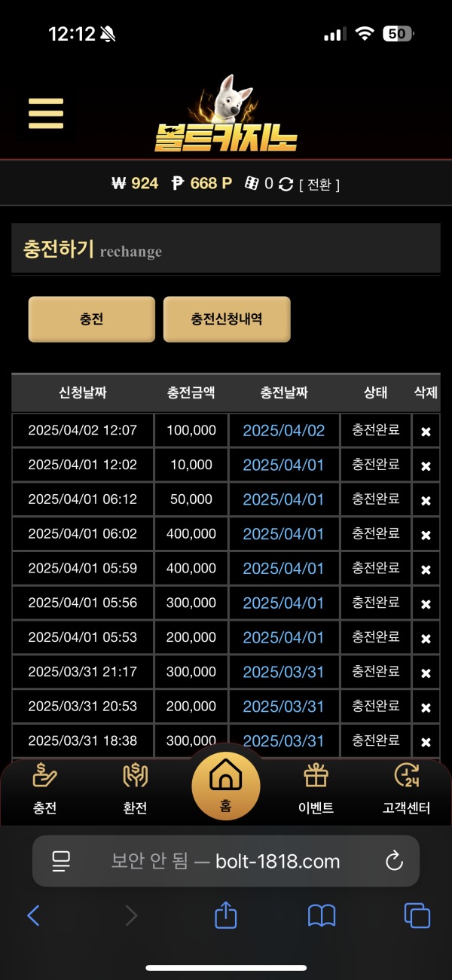Open the hamburger menu at top left
Viewport: 452px width, 980px height.
[x=45, y=113]
